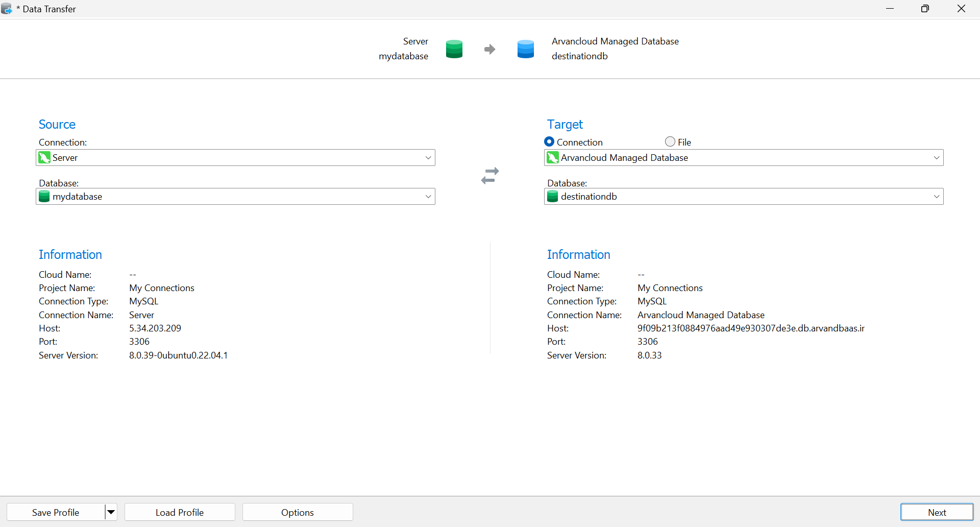The width and height of the screenshot is (980, 527).
Task: Click the destinationdb green cylinder icon
Action: [x=553, y=197]
